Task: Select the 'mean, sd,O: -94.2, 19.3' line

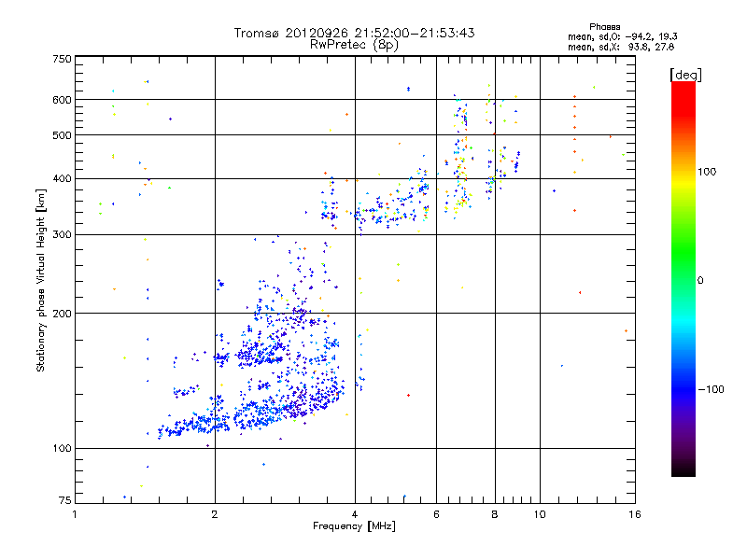Action: (622, 36)
